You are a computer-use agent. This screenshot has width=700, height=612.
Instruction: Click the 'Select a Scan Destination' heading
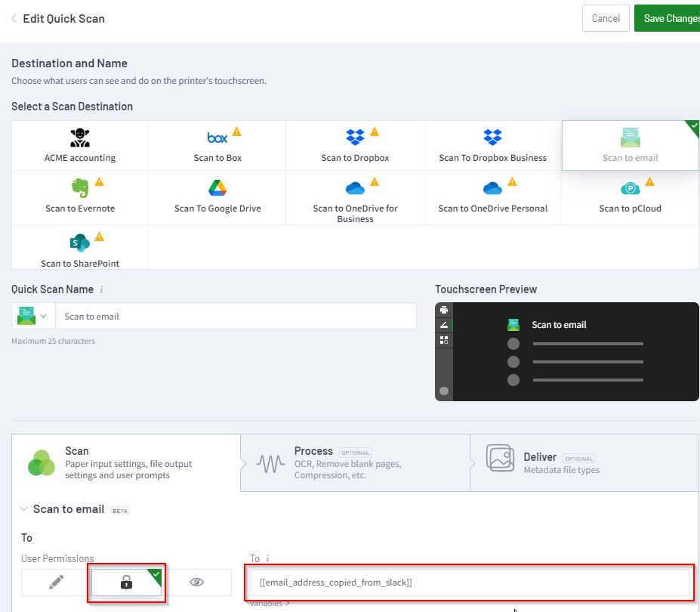click(x=72, y=107)
